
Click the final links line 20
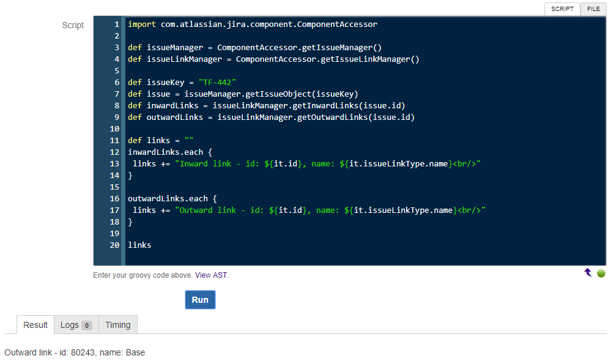[139, 245]
